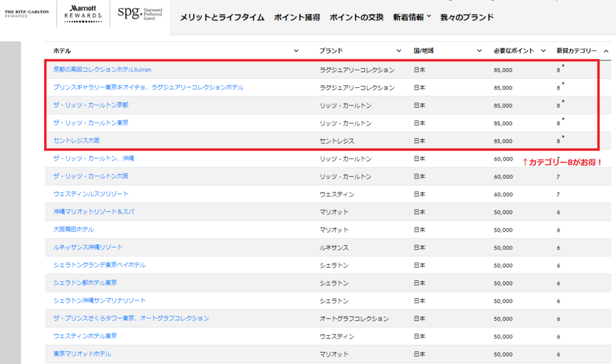Open 沖縄マリオットリゾート&スパ link
616x364 pixels.
point(93,212)
